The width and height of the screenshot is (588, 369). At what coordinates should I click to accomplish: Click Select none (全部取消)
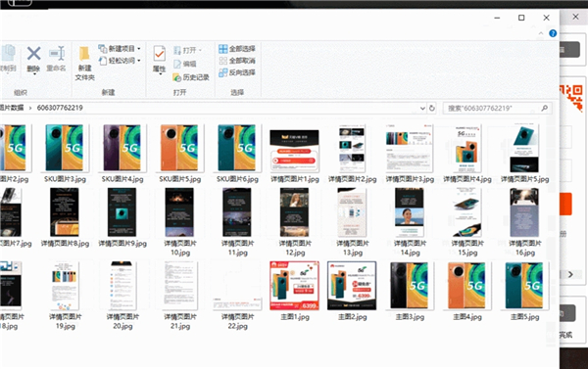[x=237, y=61]
